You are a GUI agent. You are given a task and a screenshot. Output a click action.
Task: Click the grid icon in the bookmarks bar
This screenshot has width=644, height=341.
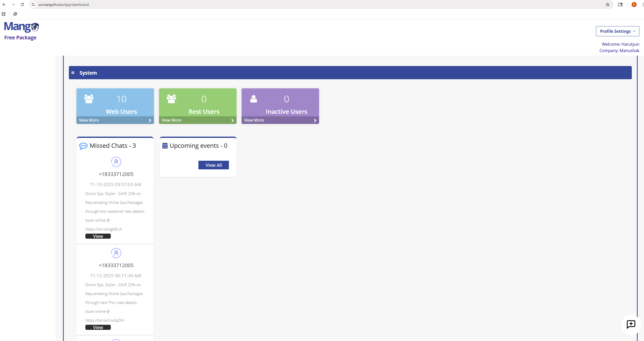tap(3, 14)
